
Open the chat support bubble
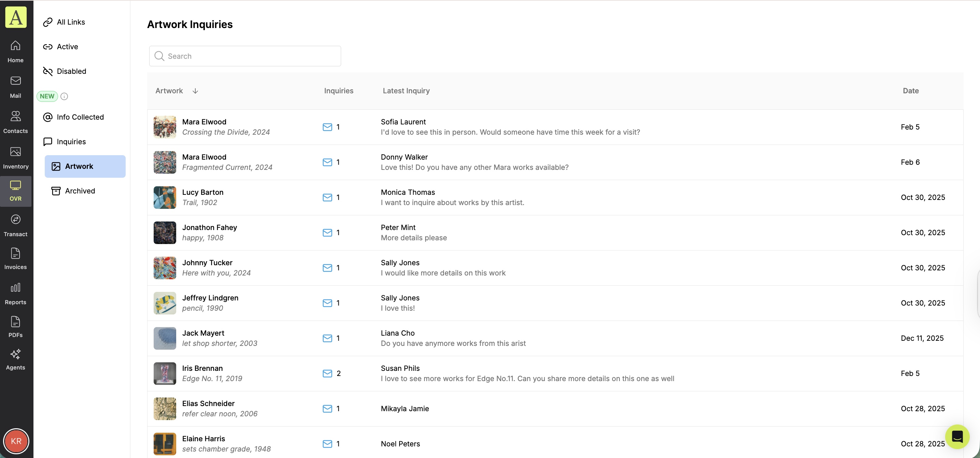click(x=957, y=436)
